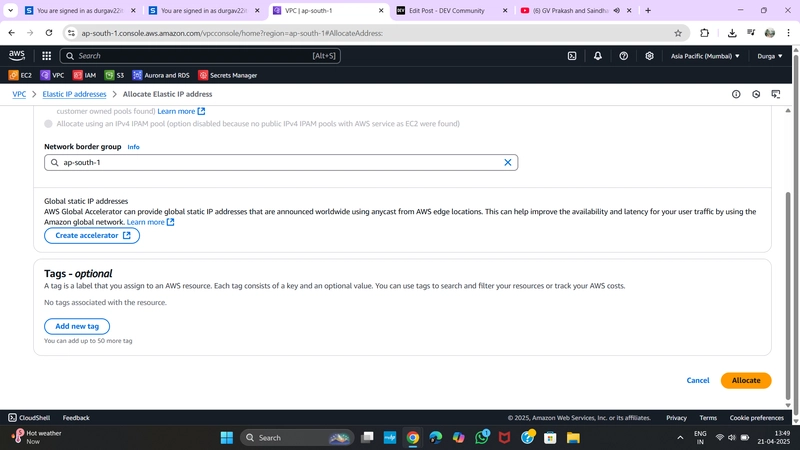The image size is (800, 450).
Task: Select the IPv4 IPAM pool radio option
Action: pos(48,123)
